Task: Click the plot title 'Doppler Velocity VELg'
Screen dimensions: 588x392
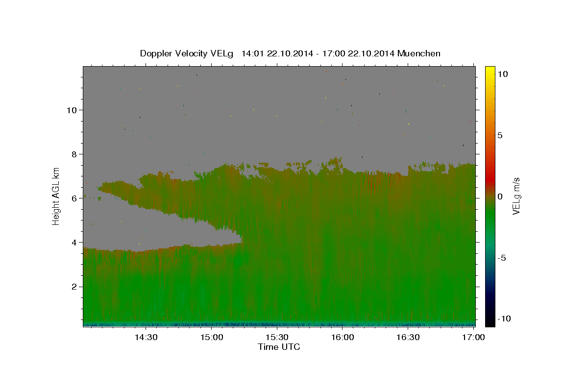Action: (x=187, y=53)
